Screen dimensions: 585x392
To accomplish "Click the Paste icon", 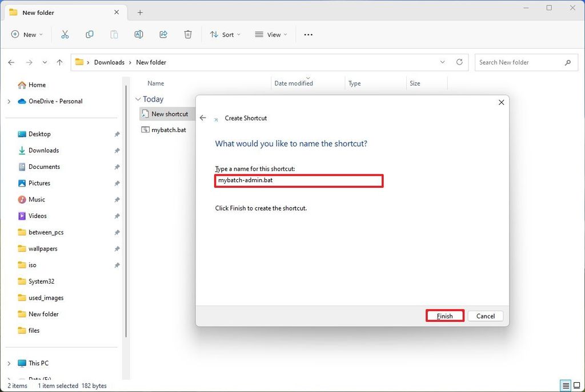I will 114,34.
